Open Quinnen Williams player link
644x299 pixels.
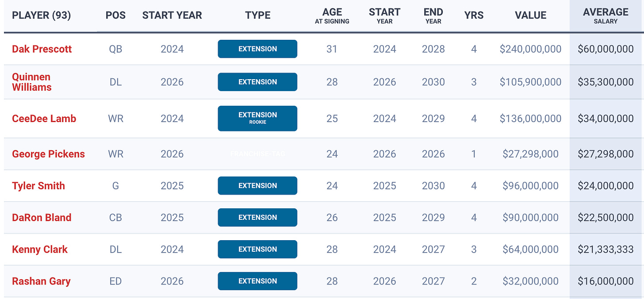(x=31, y=82)
